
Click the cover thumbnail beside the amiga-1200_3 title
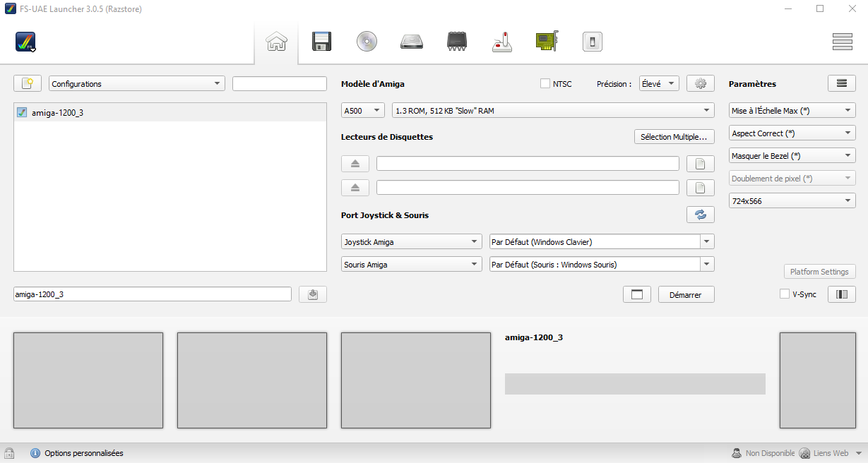(x=817, y=380)
